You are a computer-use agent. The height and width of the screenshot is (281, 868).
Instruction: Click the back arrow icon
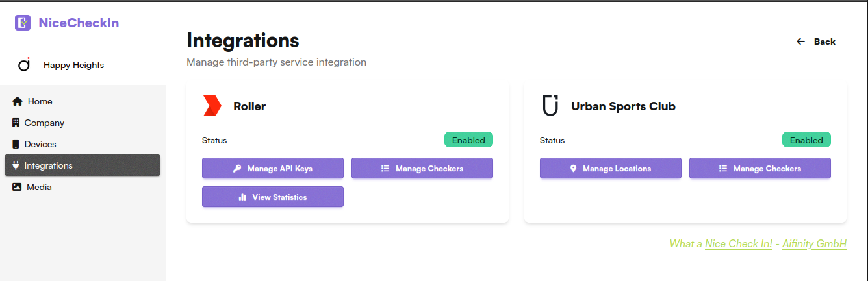(800, 42)
